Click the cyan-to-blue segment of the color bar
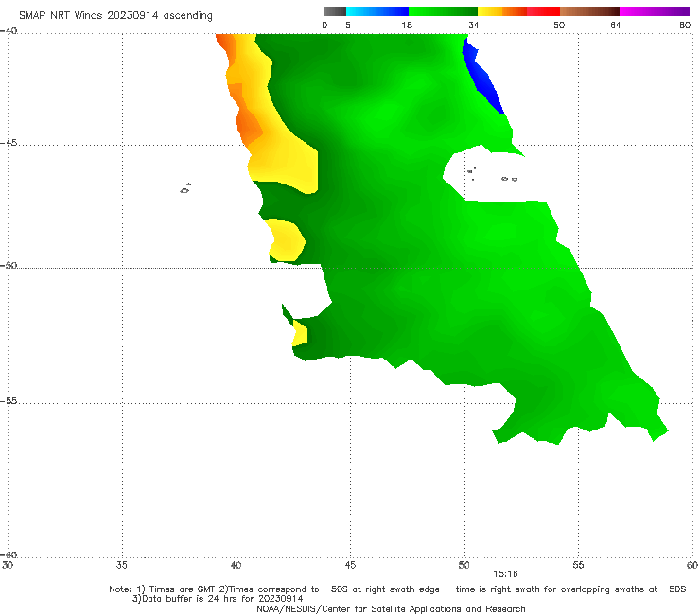The width and height of the screenshot is (700, 615). tap(377, 11)
